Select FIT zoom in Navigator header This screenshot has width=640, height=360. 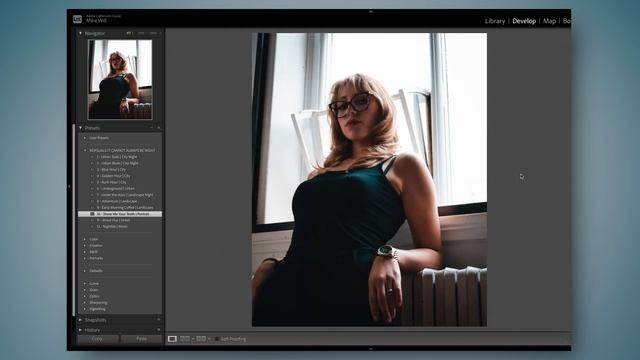point(129,33)
